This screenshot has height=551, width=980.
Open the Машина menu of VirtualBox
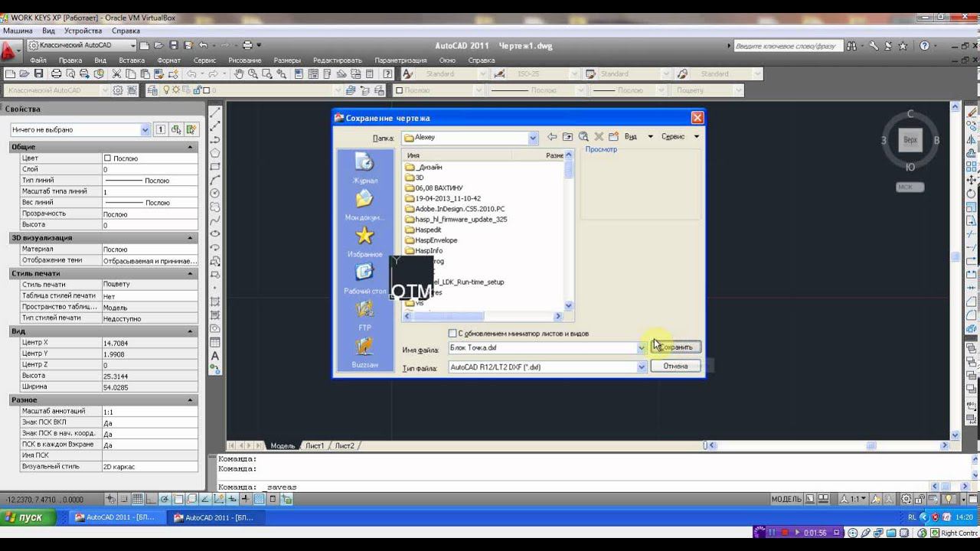click(18, 31)
